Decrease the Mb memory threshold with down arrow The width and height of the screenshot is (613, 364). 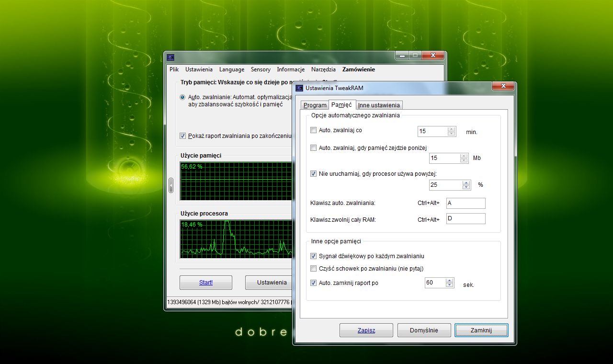coord(464,160)
